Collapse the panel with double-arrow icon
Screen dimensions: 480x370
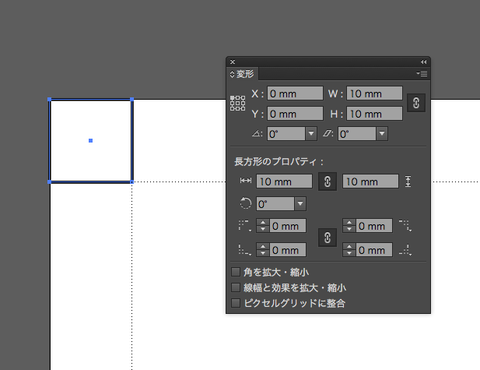tap(423, 62)
